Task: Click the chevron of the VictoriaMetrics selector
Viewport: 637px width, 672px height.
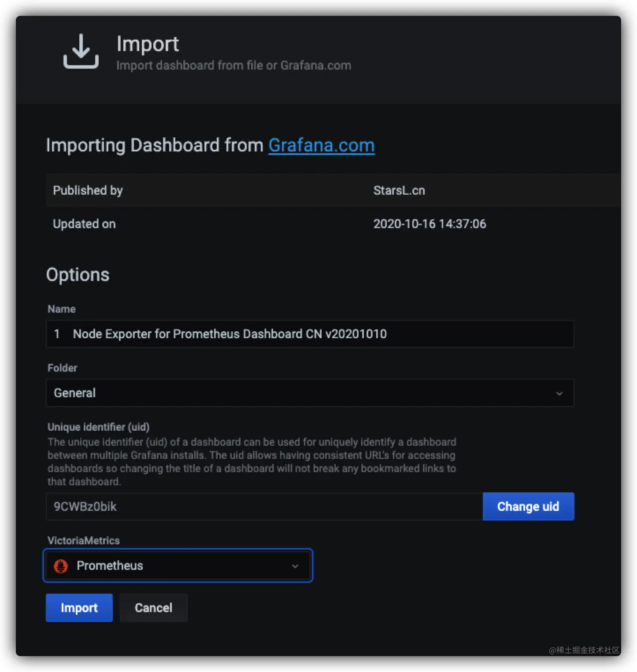Action: 295,566
